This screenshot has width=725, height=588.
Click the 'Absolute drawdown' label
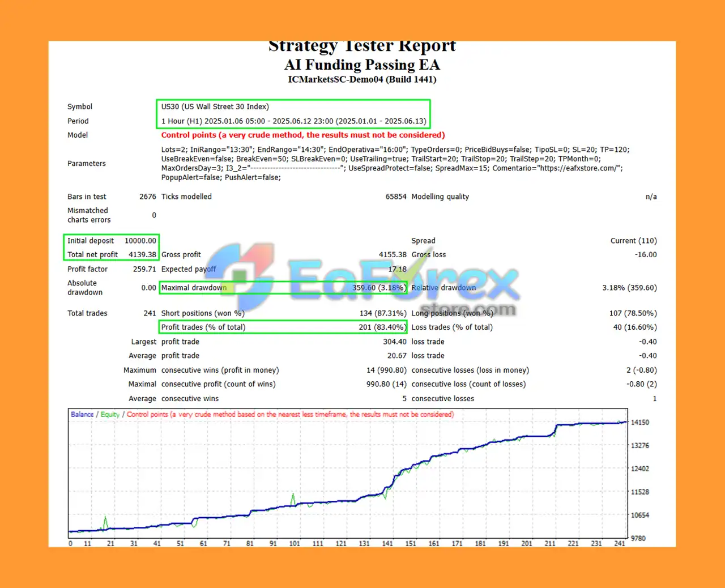click(85, 288)
